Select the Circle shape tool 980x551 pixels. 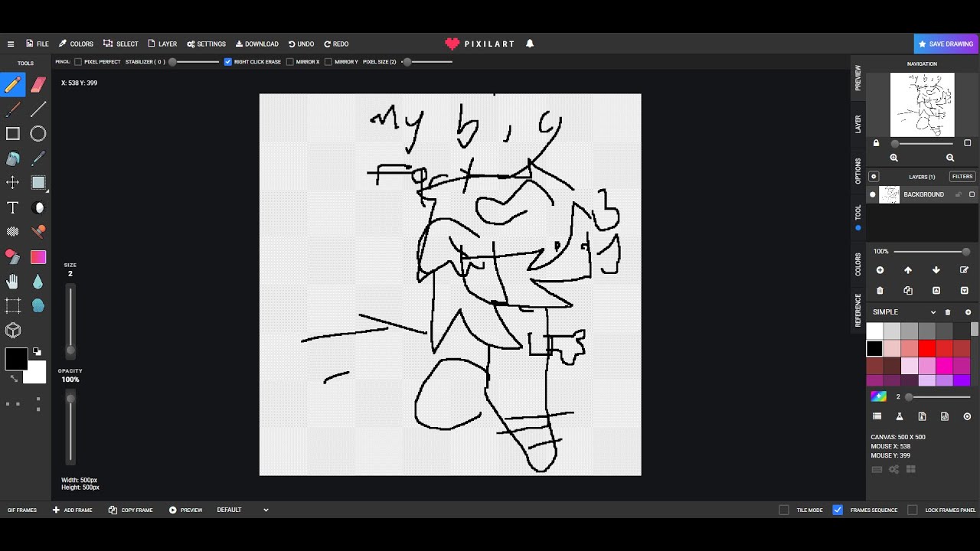tap(38, 134)
